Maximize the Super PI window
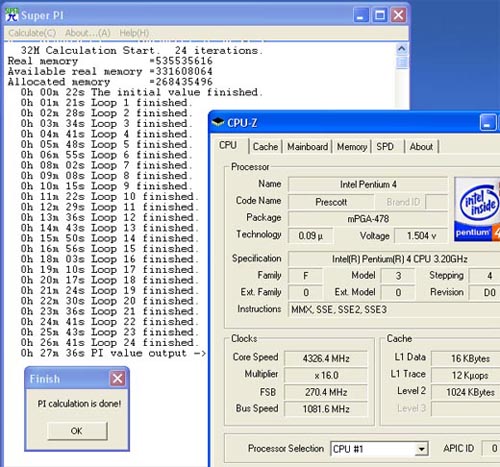This screenshot has height=467, width=500. (380, 15)
